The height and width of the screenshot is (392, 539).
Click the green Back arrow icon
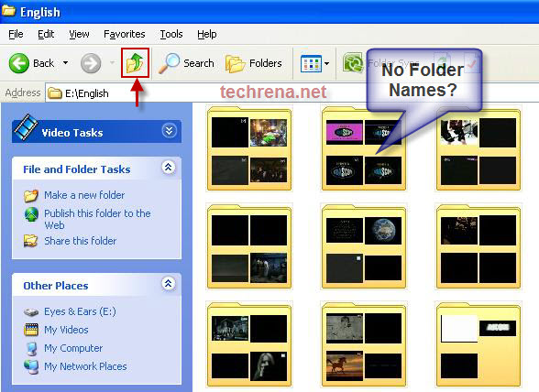tap(19, 63)
